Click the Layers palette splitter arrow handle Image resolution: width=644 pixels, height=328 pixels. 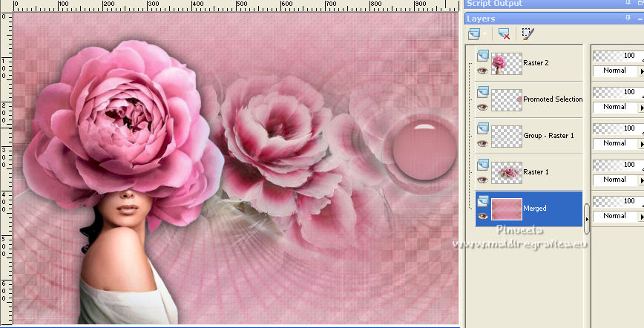586,219
